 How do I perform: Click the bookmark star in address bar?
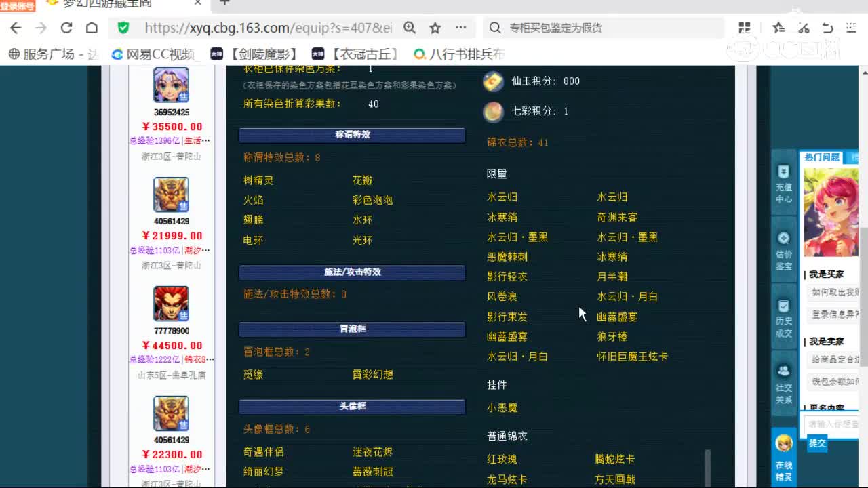(x=433, y=28)
